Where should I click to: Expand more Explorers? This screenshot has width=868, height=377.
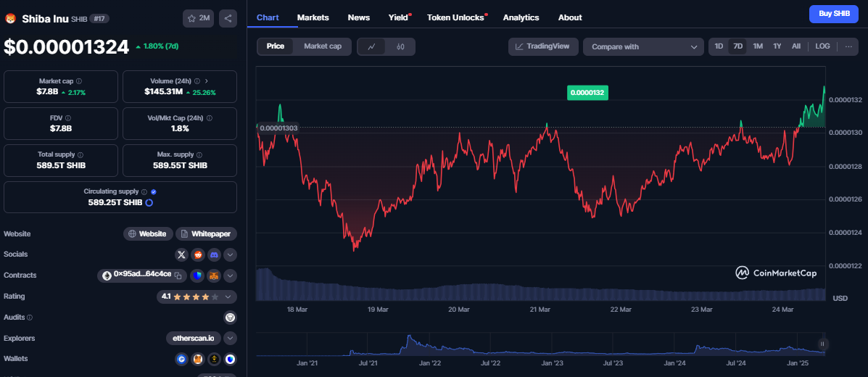coord(231,339)
